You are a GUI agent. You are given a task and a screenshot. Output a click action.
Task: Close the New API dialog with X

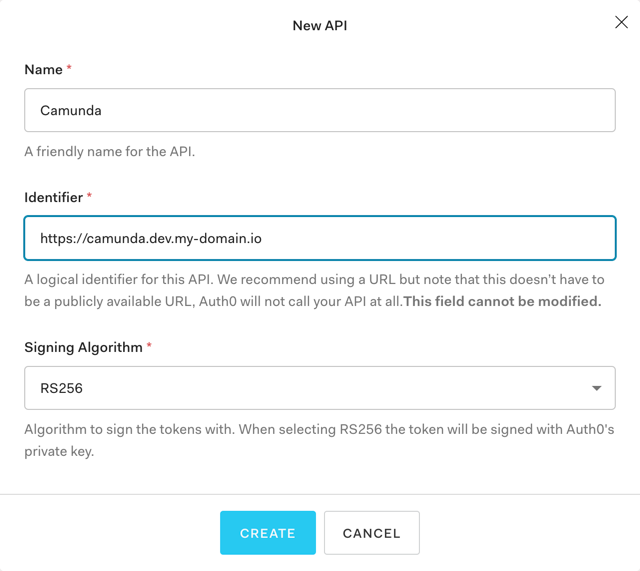tap(621, 22)
